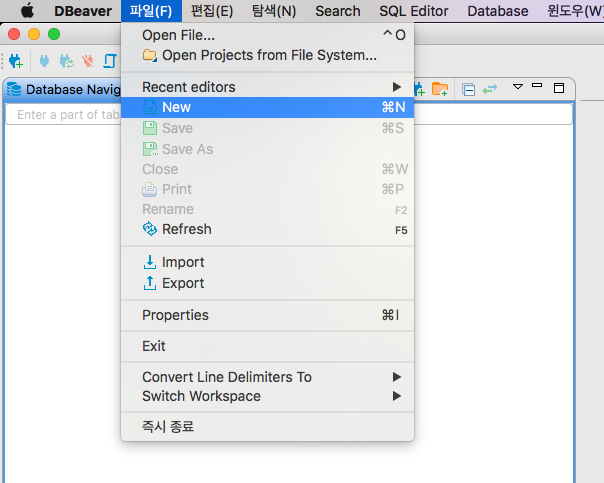The image size is (604, 483).
Task: Expand Convert Line Delimiters To submenu
Action: [x=267, y=377]
